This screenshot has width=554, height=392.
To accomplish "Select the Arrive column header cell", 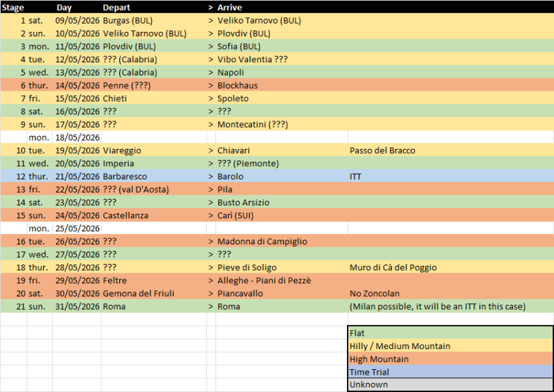I will coord(230,8).
